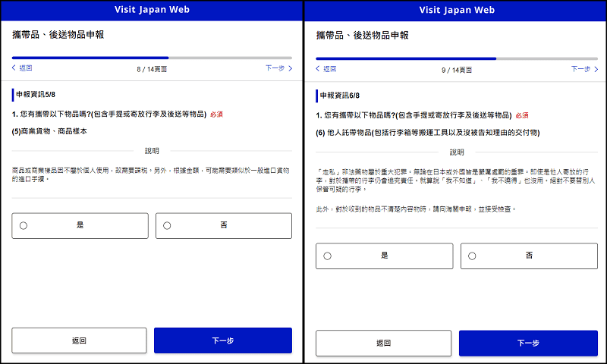
Task: Click (6) 他人託帶物品 item text
Action: coord(428,133)
